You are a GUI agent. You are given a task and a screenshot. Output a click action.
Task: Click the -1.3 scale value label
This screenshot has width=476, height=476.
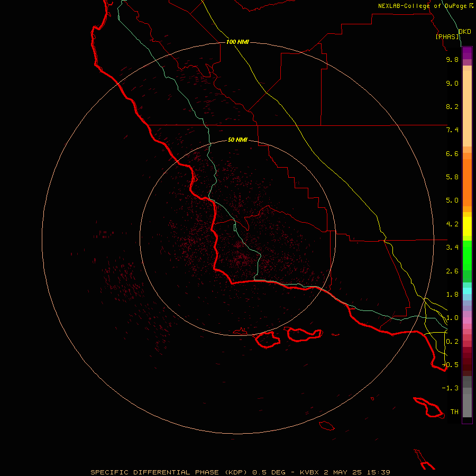(x=450, y=388)
